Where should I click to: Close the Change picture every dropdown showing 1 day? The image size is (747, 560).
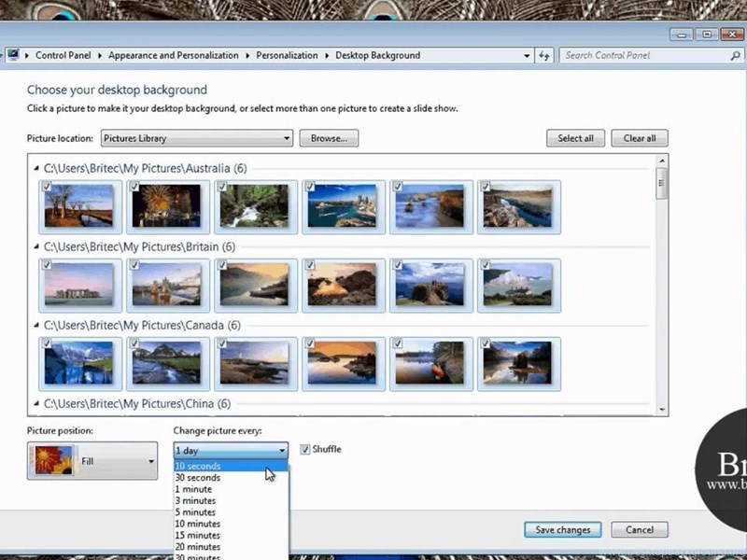click(x=231, y=451)
